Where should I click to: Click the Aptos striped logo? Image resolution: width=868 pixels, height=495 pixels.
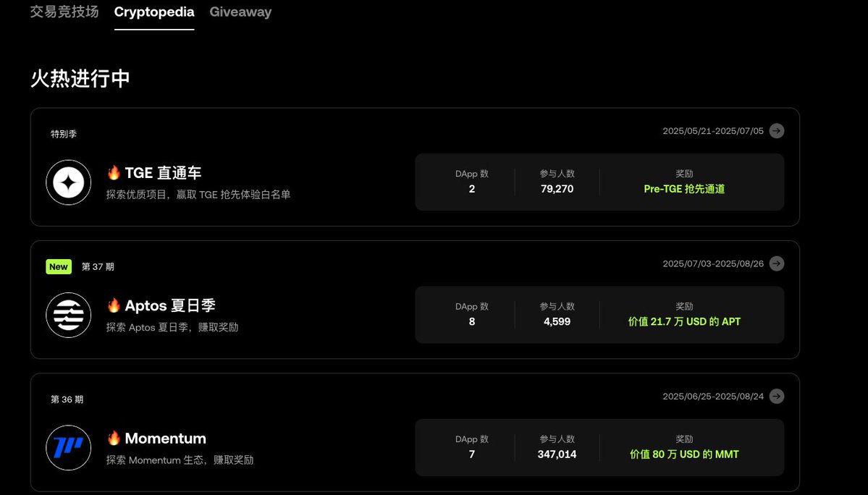69,316
